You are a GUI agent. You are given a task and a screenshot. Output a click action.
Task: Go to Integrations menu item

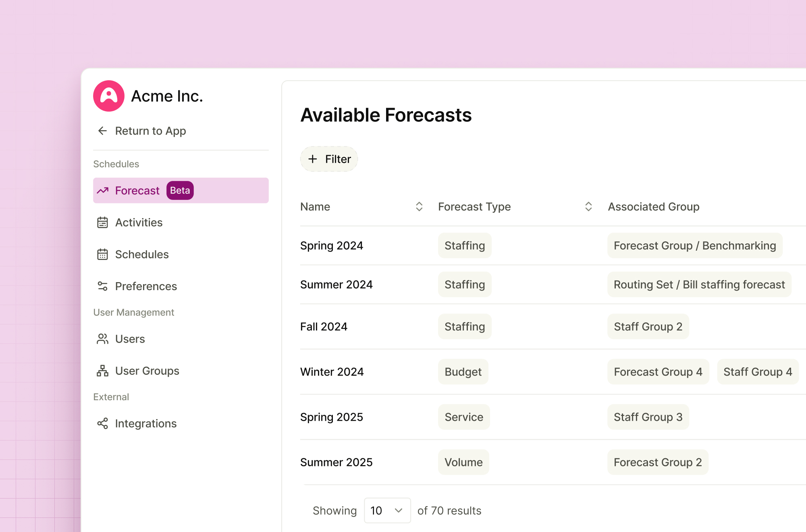point(145,424)
